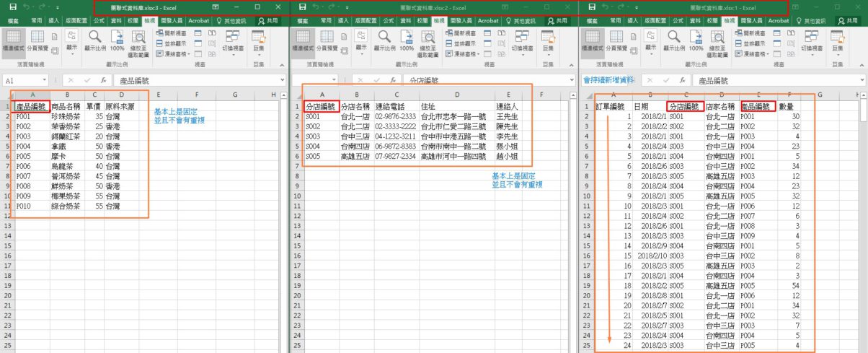Click the Zoom (顯示比例) magnifier in xlsx:1 window
The image size is (868, 353).
675,40
